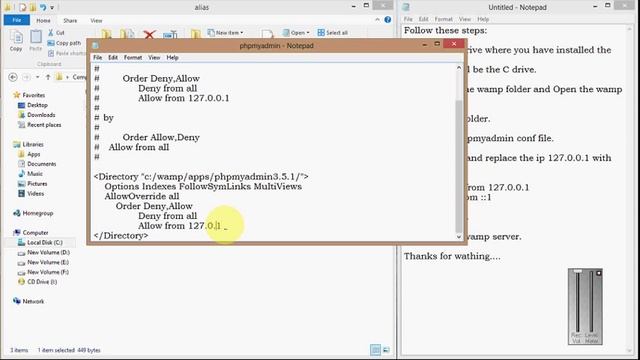
Task: Open Edit menu in Untitled Notepad
Action: pos(423,19)
